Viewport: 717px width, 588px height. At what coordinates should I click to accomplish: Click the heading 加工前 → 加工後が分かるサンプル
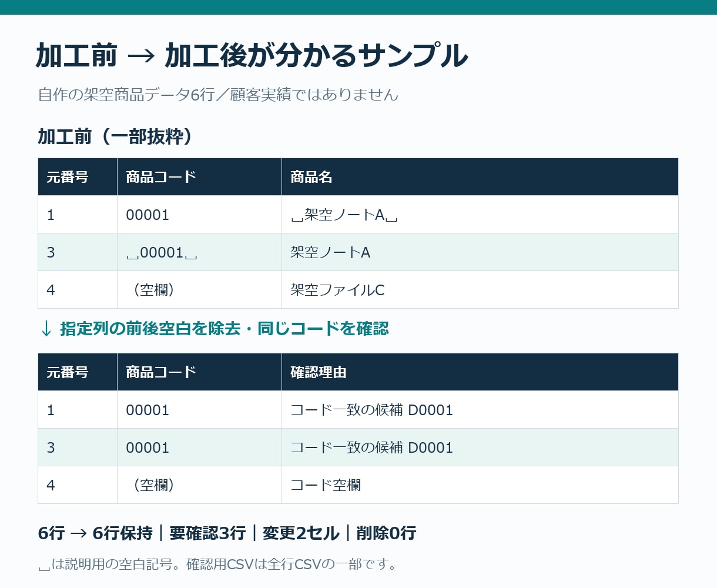[x=252, y=56]
